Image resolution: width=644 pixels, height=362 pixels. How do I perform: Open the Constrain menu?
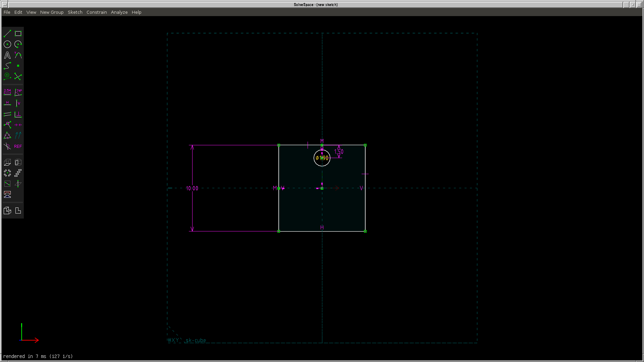point(97,12)
